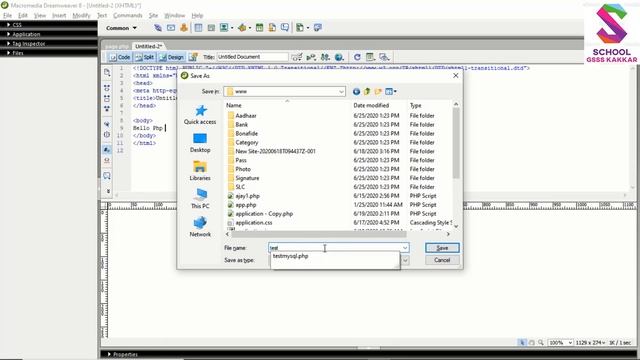Insert a Comment icon

click(x=285, y=28)
